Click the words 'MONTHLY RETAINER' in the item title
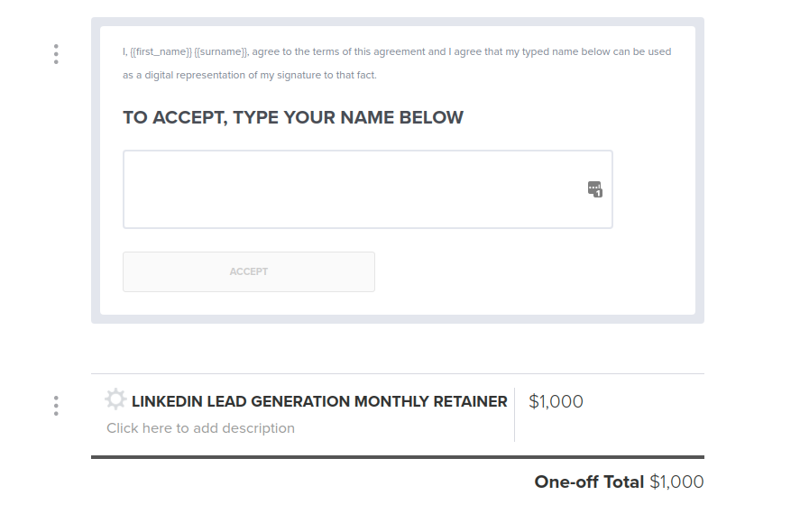This screenshot has width=800, height=532. click(430, 402)
